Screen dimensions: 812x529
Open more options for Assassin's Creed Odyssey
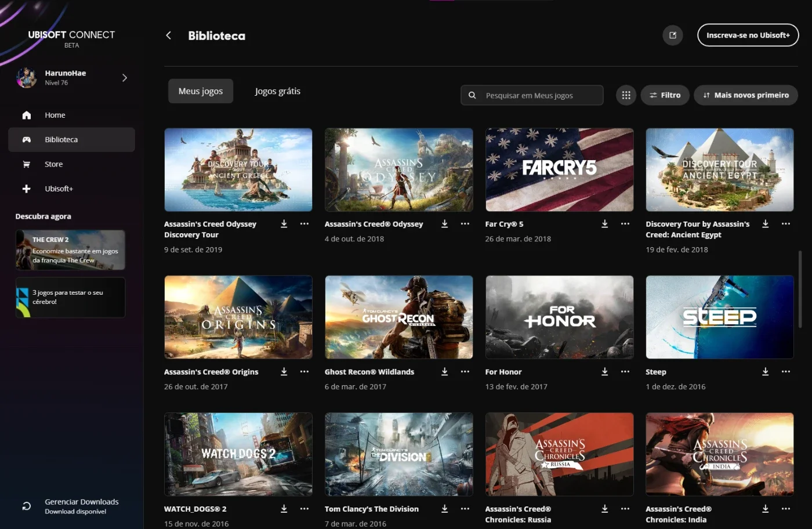465,224
